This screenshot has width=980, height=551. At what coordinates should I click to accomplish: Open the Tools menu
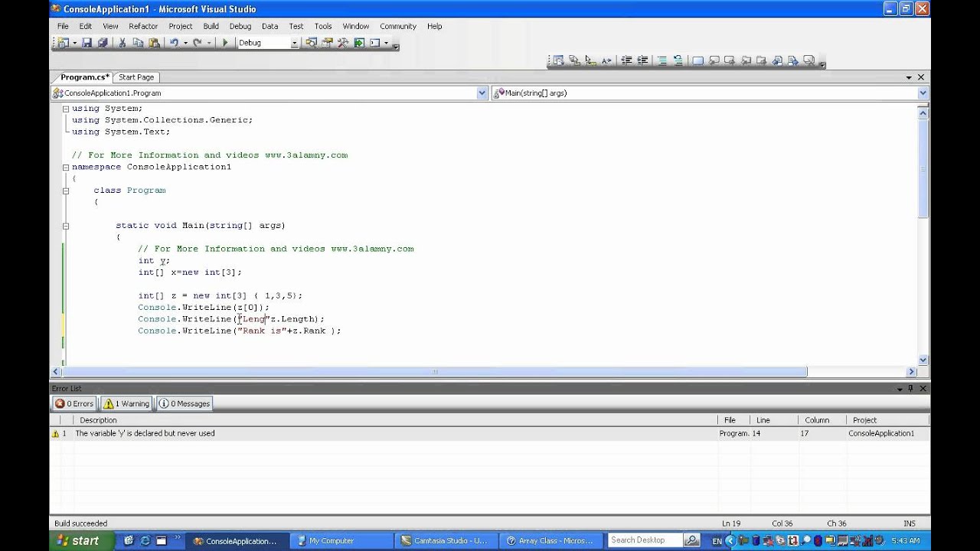(x=323, y=26)
